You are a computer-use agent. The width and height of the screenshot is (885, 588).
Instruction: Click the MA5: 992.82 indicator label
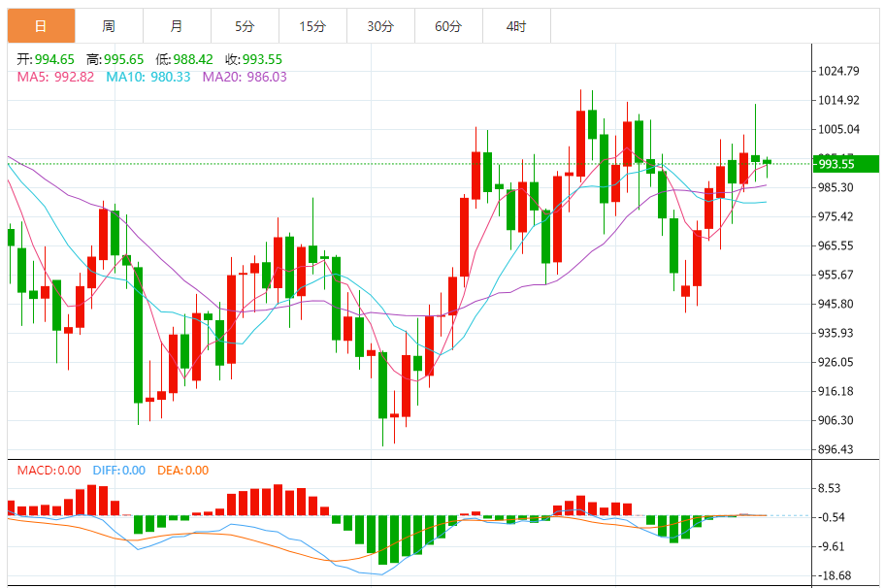[x=55, y=77]
